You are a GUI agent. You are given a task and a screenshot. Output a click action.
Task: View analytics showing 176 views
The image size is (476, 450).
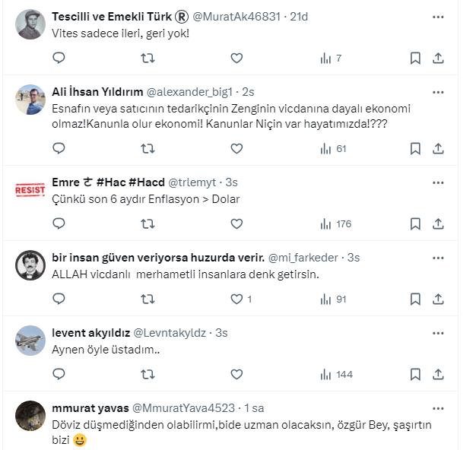(x=335, y=223)
